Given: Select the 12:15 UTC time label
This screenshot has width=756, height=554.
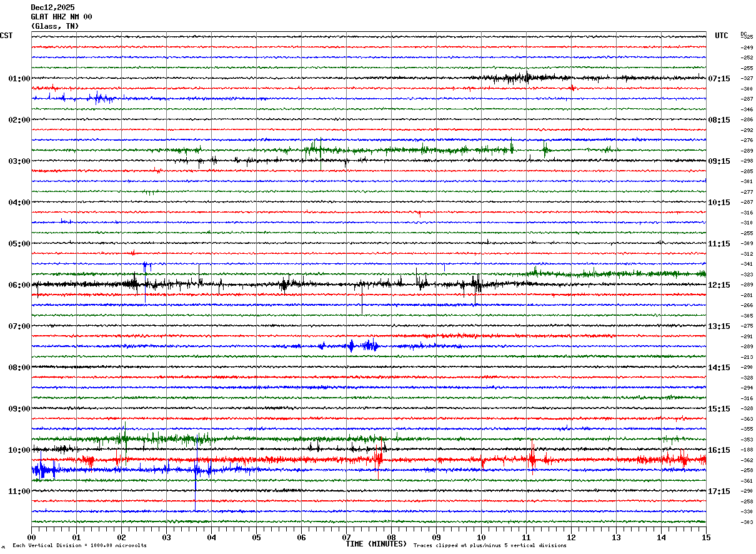Looking at the screenshot, I should click(x=719, y=285).
